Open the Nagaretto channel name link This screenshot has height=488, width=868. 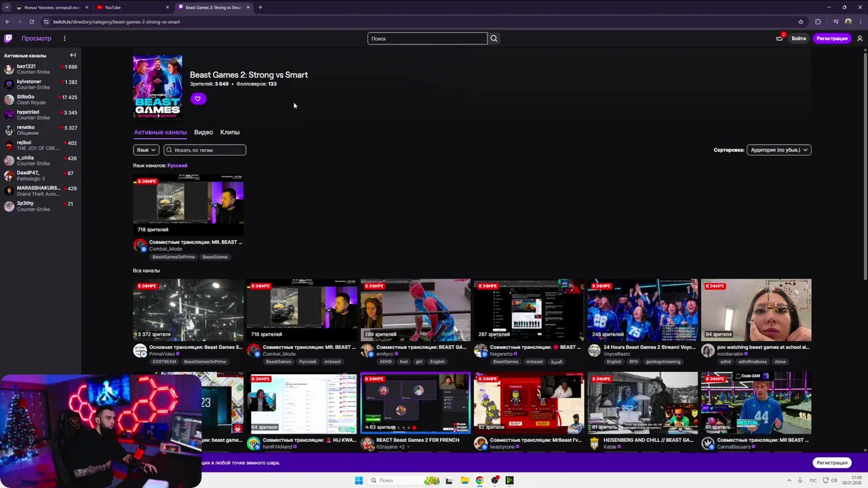point(502,354)
